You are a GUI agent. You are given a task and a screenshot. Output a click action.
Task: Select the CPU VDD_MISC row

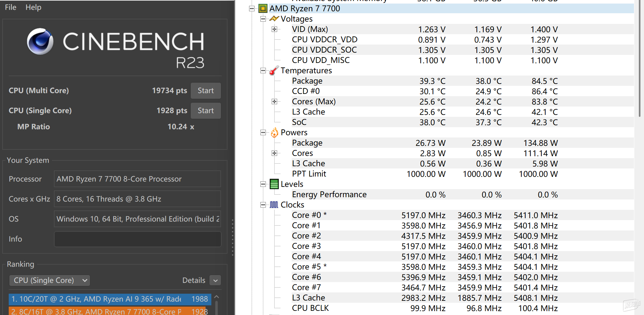click(462, 60)
